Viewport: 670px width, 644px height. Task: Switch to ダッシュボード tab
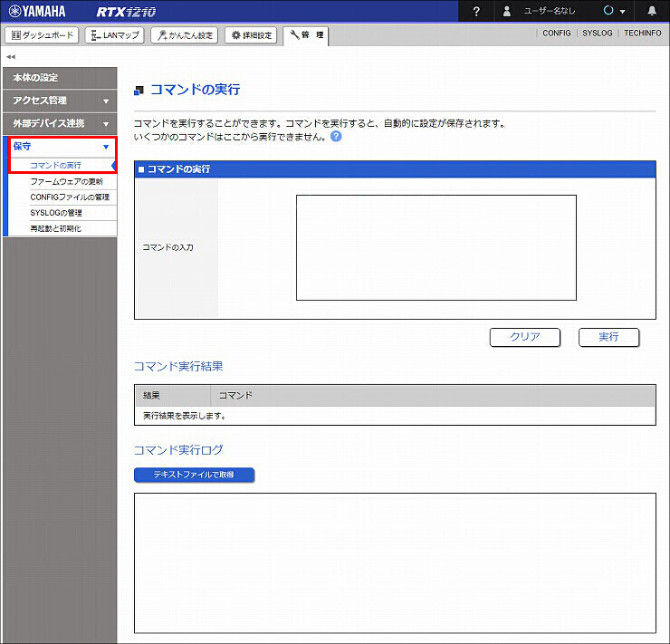[42, 35]
